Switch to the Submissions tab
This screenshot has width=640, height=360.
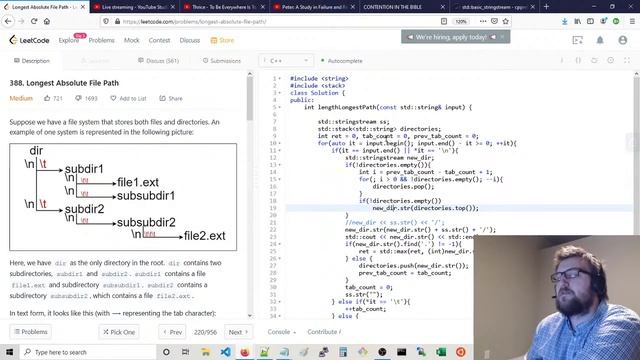pos(222,61)
